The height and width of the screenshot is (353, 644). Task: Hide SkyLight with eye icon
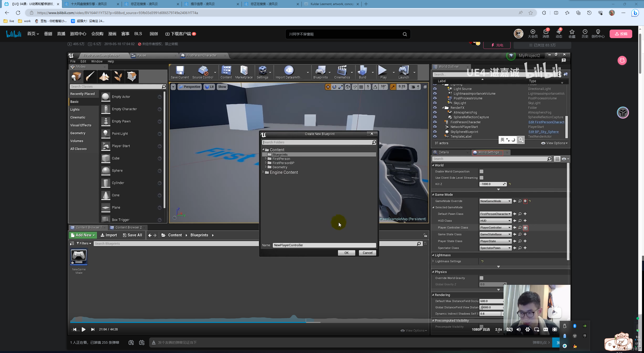[x=435, y=103]
